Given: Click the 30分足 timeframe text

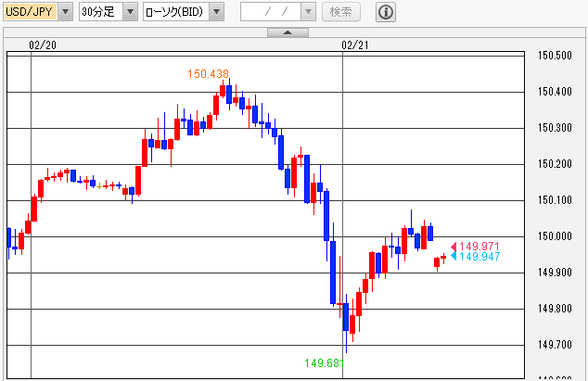Looking at the screenshot, I should click(x=98, y=12).
